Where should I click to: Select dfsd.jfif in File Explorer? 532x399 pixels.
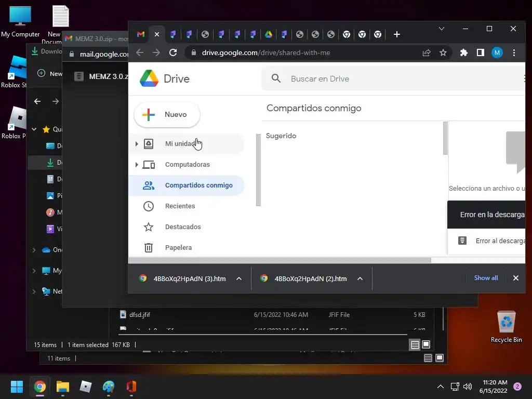pyautogui.click(x=140, y=315)
